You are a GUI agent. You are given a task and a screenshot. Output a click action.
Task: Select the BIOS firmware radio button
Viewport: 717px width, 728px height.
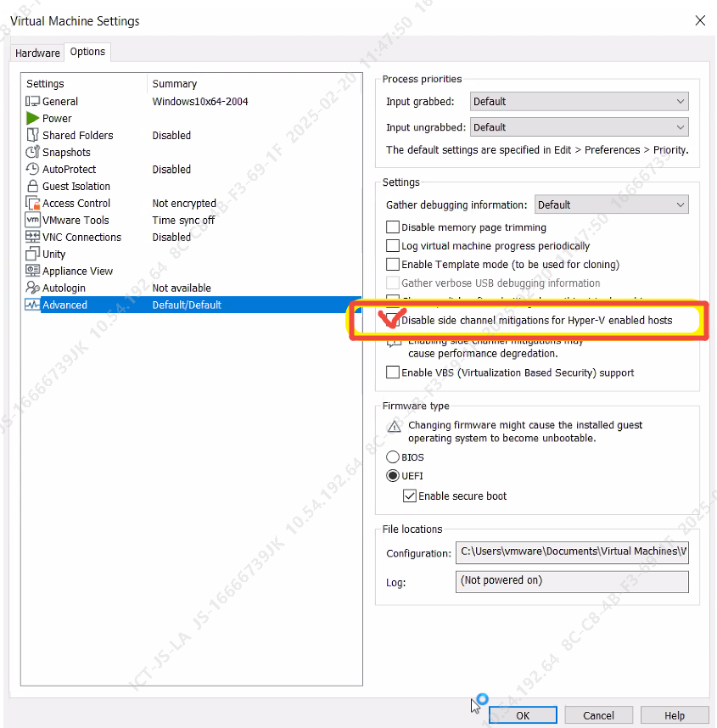(x=393, y=457)
